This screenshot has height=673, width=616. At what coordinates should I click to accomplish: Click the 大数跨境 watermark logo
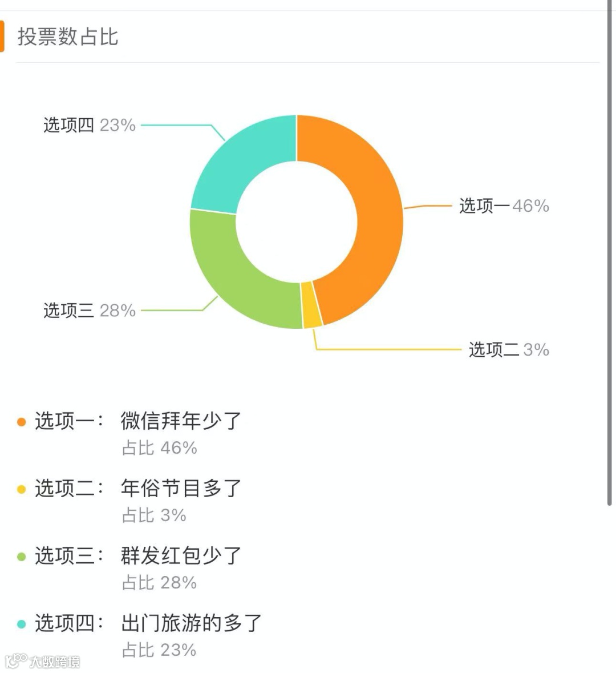coord(42,661)
